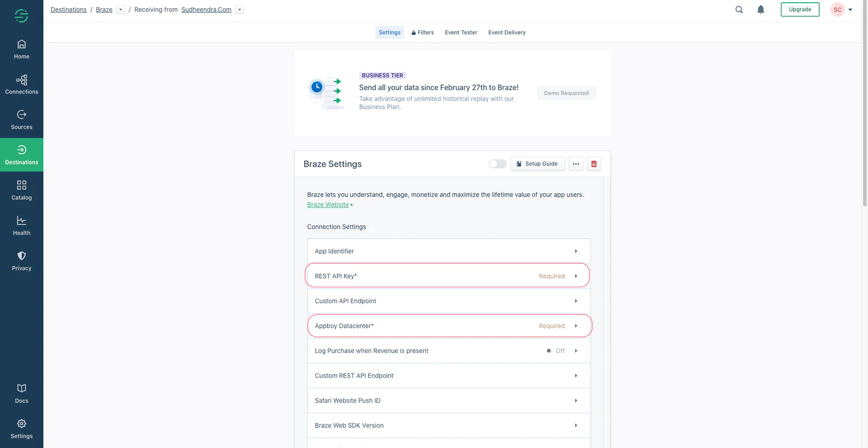
Task: Expand the Appboy Datacenter setting
Action: coord(449,326)
